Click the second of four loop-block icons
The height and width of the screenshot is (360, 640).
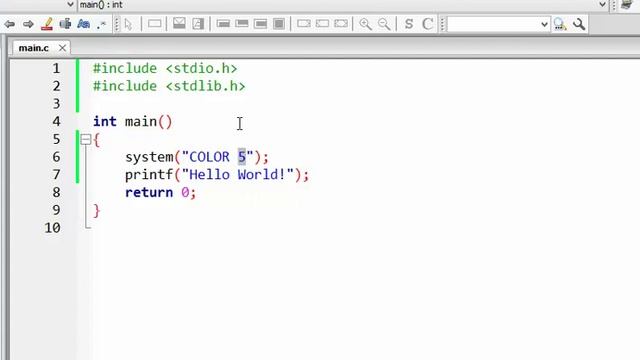pos(242,24)
